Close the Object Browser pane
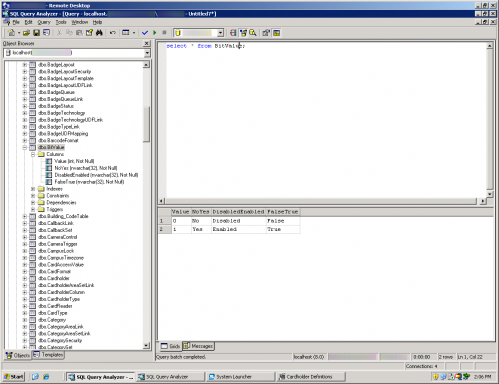 coord(146,43)
